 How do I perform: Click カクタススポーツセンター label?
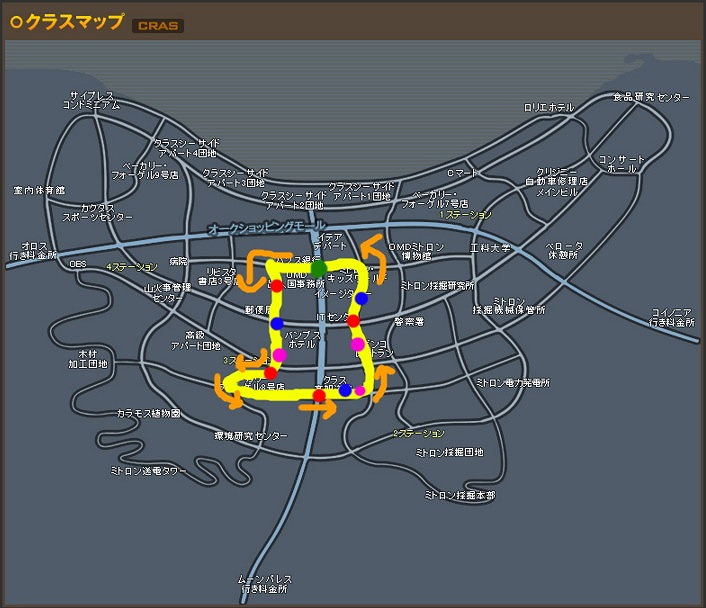point(97,213)
